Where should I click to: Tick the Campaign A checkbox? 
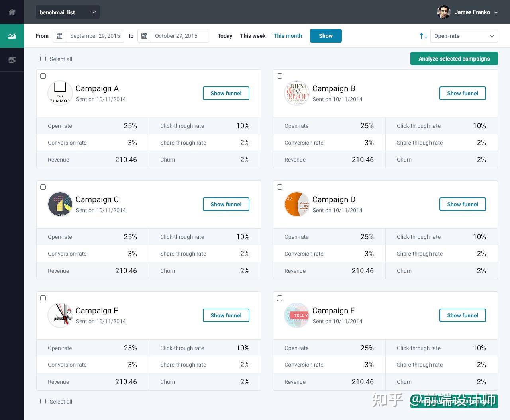(x=43, y=76)
